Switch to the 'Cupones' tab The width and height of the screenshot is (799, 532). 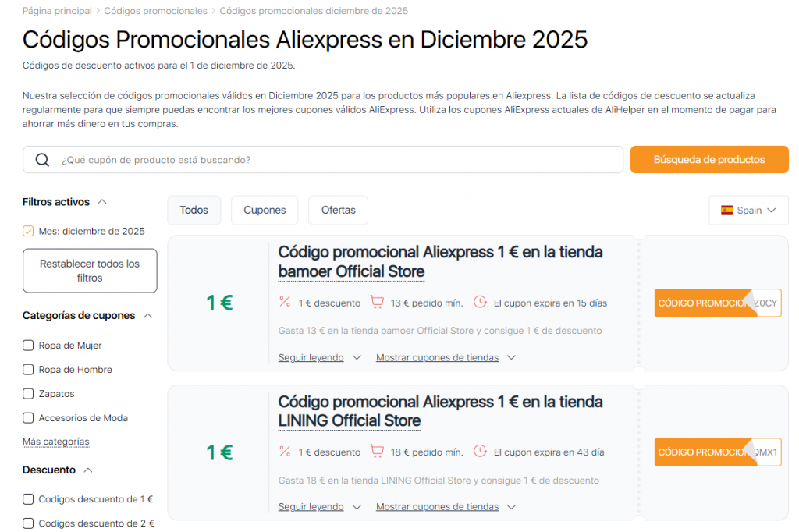pos(265,210)
